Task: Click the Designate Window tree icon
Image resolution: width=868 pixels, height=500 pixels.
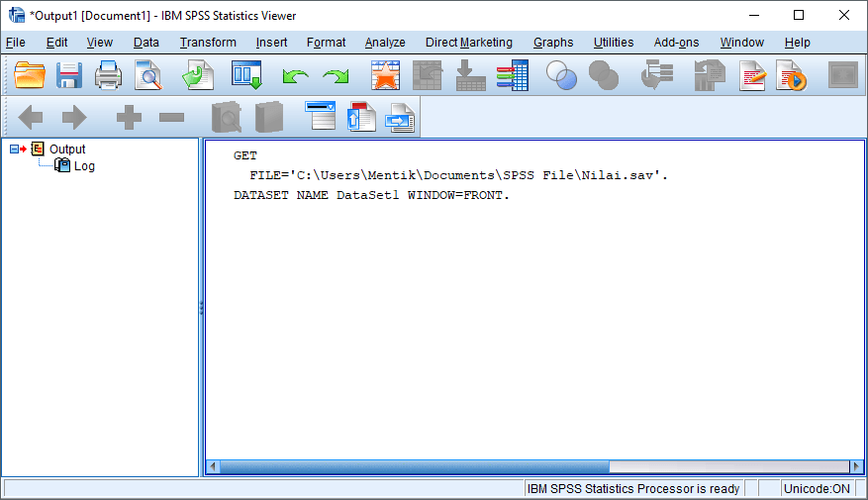Action: 656,75
